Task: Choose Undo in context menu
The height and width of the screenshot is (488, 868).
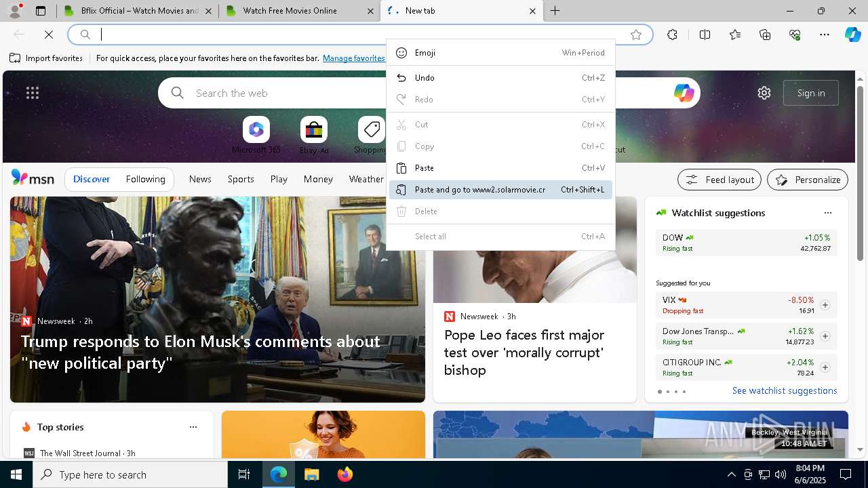Action: (x=500, y=78)
